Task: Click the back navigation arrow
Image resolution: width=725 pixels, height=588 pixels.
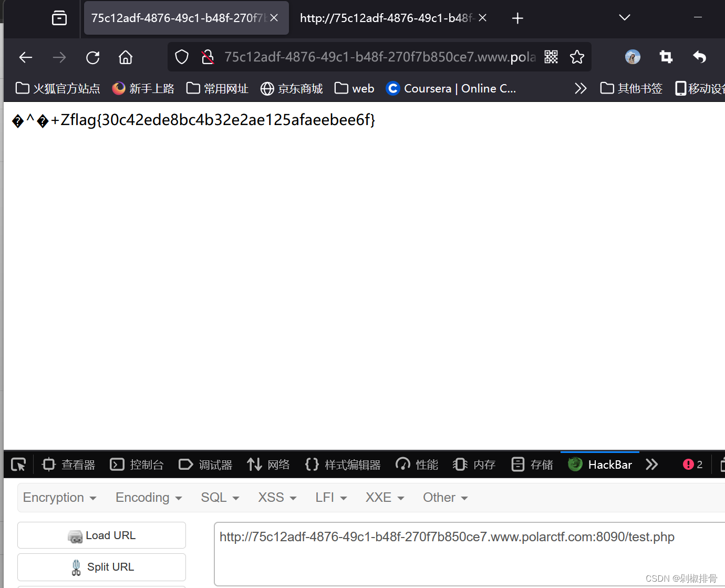Action: (25, 57)
